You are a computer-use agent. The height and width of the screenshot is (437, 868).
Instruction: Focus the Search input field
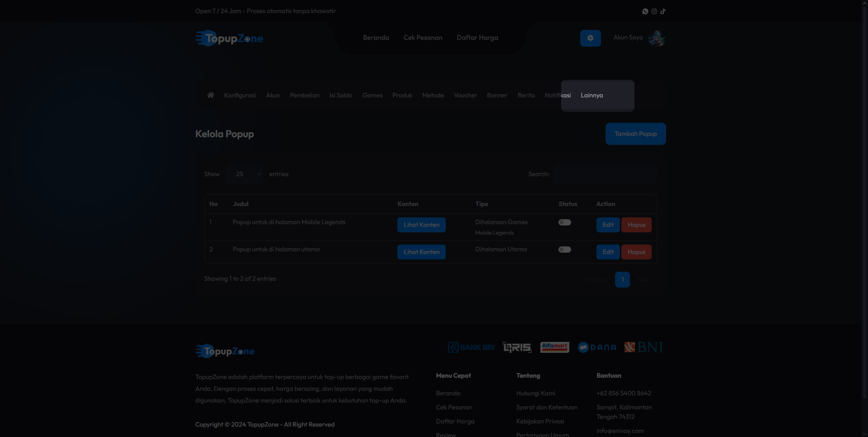(606, 174)
